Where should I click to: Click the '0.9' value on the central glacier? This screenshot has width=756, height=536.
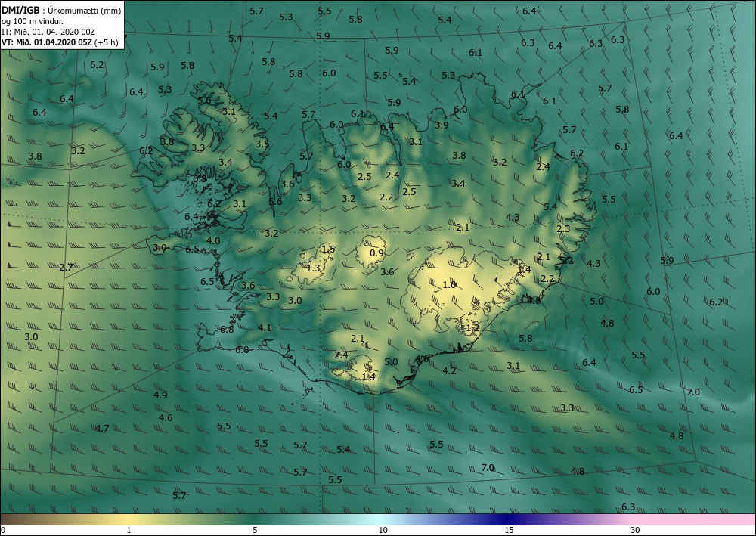click(x=376, y=253)
